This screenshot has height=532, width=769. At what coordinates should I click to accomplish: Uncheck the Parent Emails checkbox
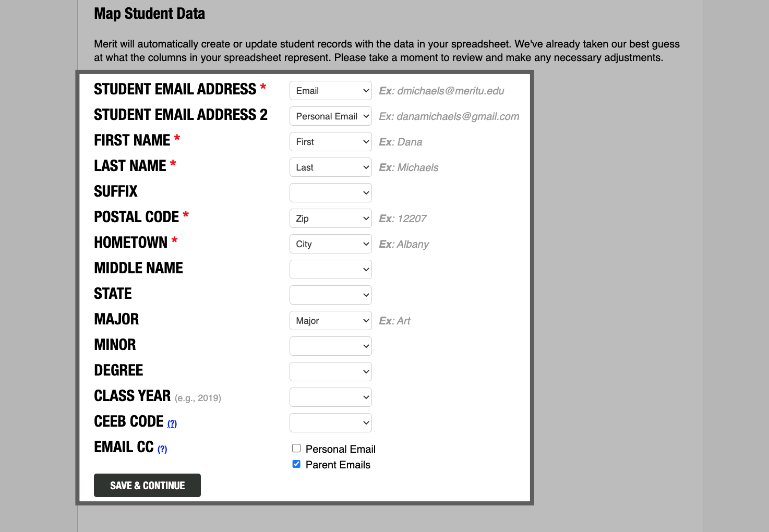pos(296,464)
